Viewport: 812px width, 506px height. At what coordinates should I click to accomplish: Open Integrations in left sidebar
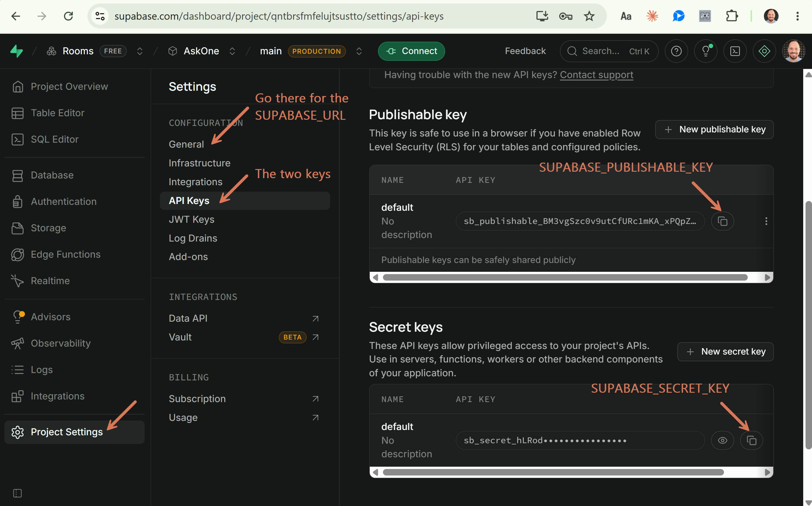click(x=74, y=396)
